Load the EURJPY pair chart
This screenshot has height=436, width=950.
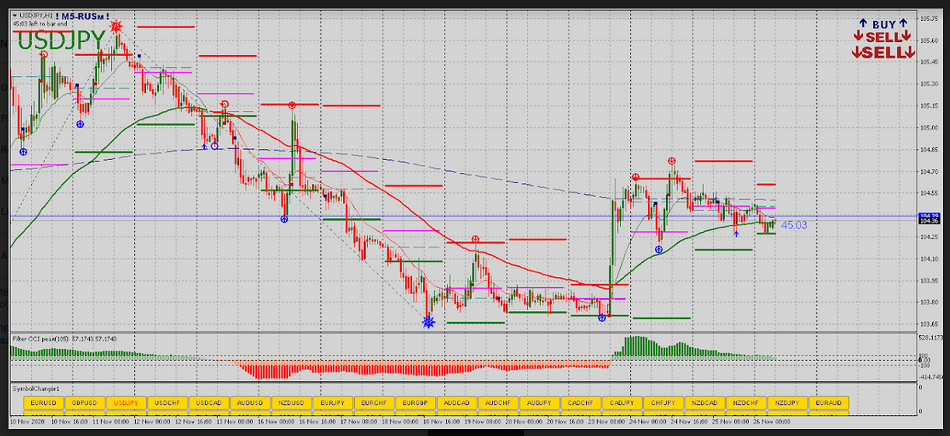(332, 402)
